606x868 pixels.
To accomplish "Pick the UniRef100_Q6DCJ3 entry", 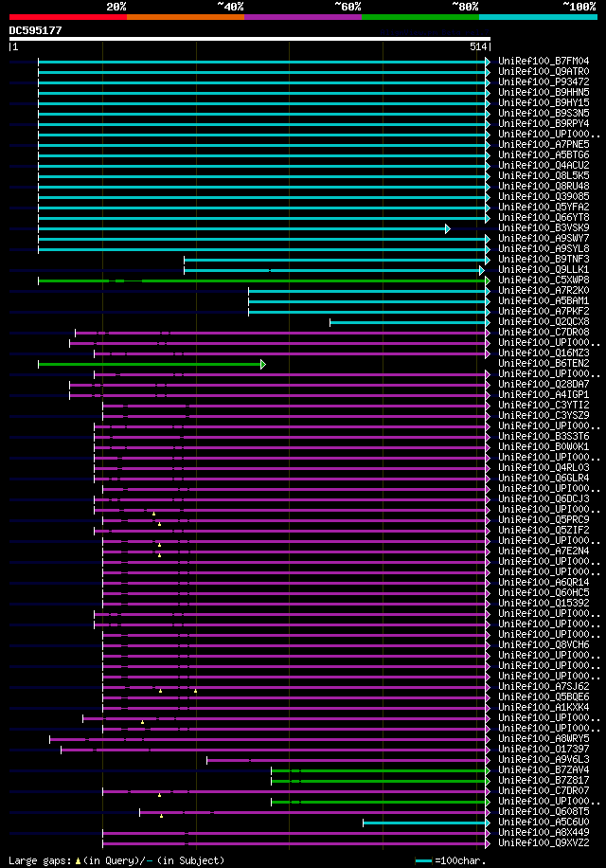I will tap(544, 498).
